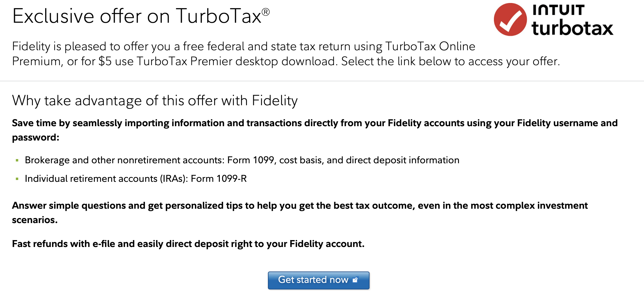Click the 'Save time by seamlessly importing' text
Viewport: 644px width, 299px height.
coord(315,130)
